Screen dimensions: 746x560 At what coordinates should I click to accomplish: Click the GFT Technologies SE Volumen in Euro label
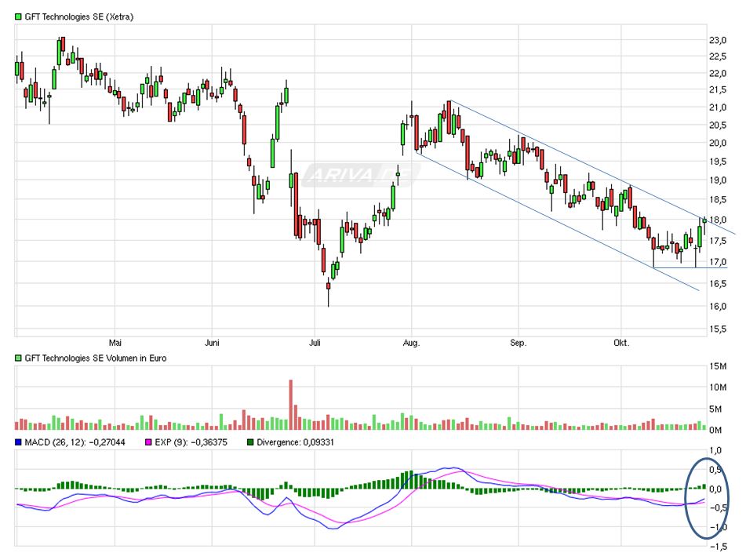click(96, 358)
